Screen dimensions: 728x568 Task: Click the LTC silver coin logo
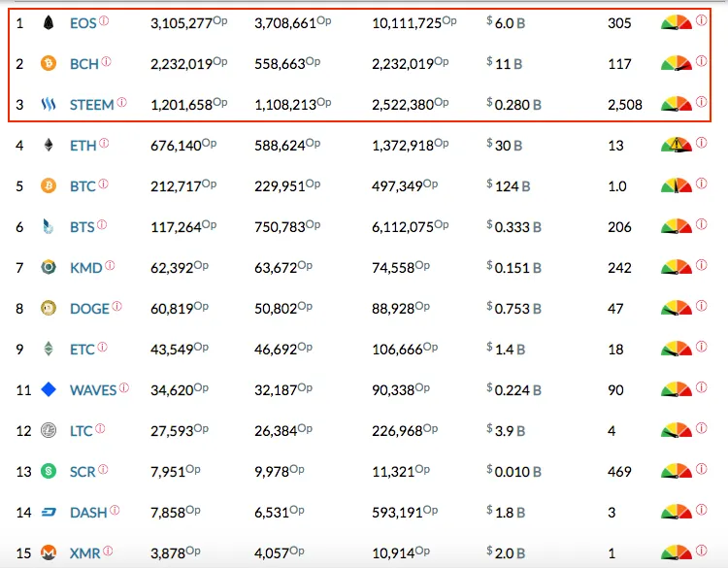49,430
